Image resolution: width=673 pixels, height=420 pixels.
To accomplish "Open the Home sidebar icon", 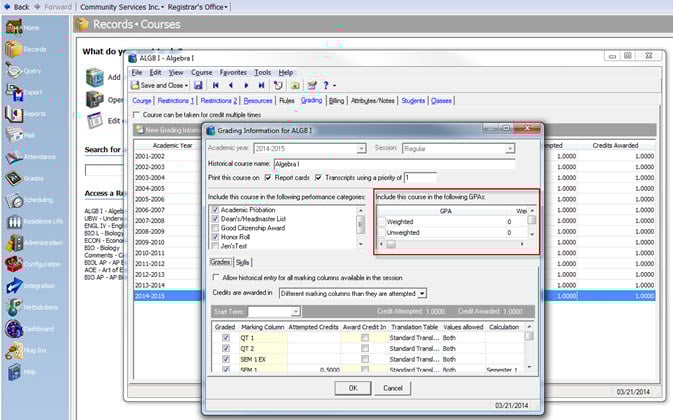I will point(14,27).
